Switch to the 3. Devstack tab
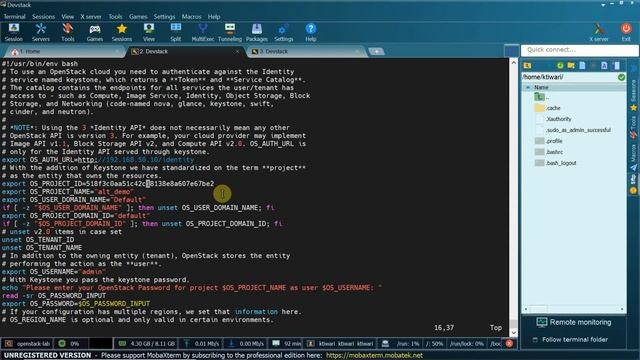This screenshot has width=640, height=360. [308, 51]
